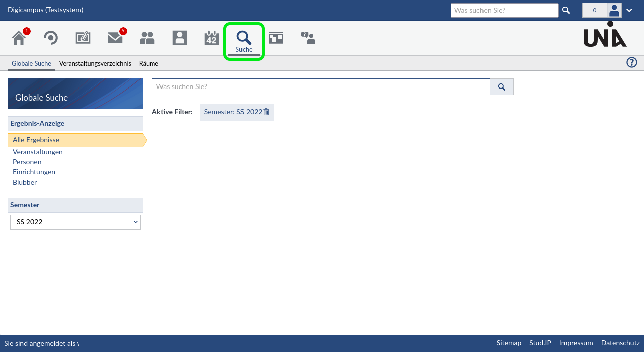This screenshot has width=644, height=352.
Task: Switch to the Räume tab
Action: (x=149, y=63)
